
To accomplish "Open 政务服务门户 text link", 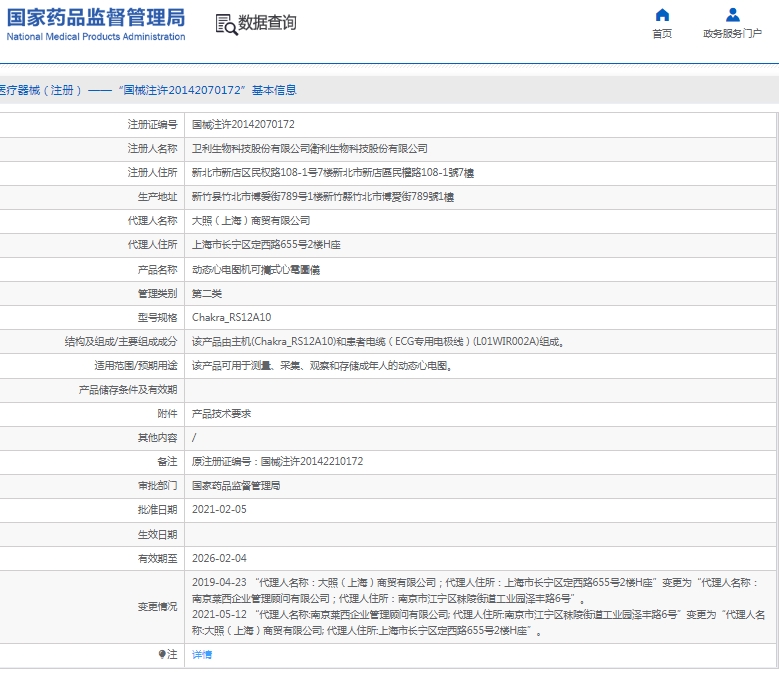I will (x=732, y=33).
